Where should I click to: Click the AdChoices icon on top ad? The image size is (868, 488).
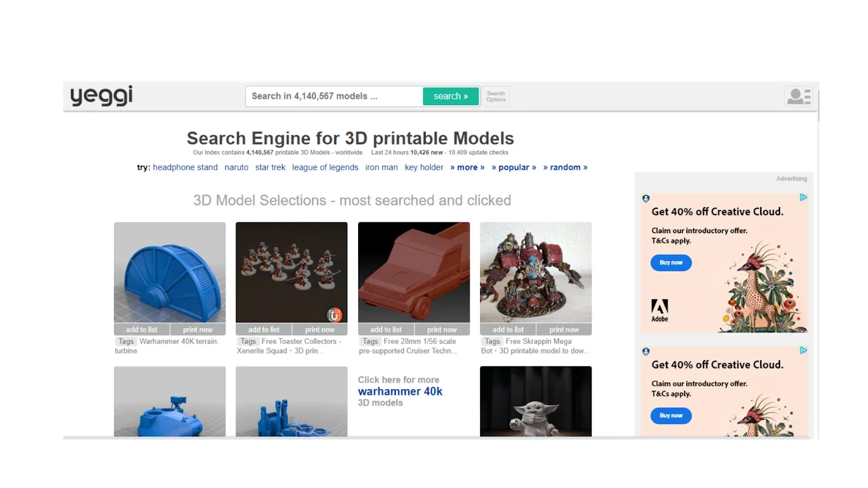803,197
